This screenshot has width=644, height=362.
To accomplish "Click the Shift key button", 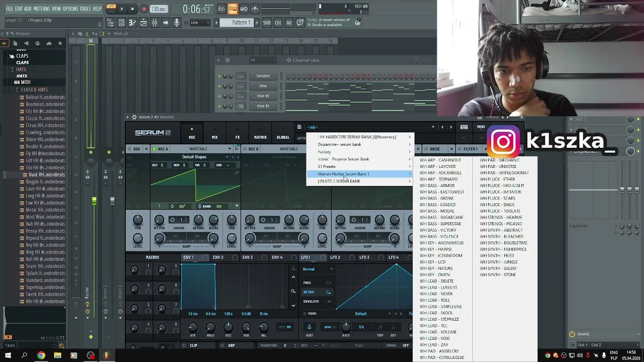I will pyautogui.click(x=267, y=23).
